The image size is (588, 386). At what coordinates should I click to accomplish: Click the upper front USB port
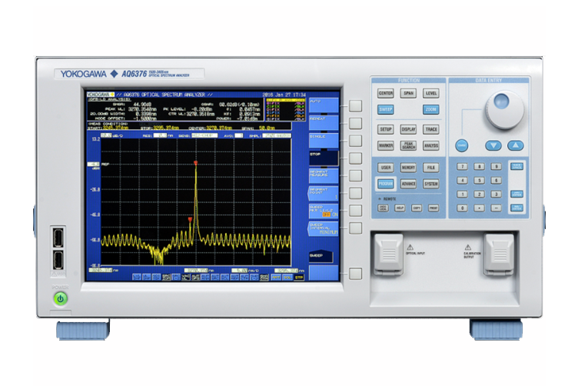pyautogui.click(x=58, y=236)
